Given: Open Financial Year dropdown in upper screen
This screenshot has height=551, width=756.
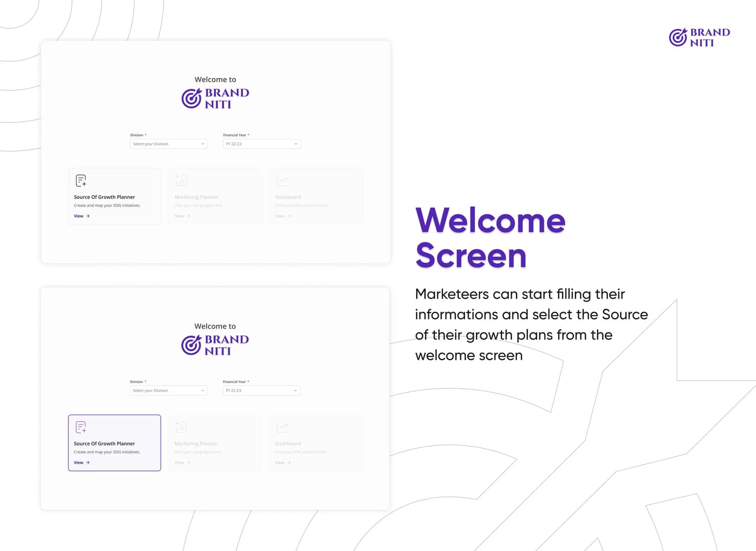Looking at the screenshot, I should [x=261, y=144].
